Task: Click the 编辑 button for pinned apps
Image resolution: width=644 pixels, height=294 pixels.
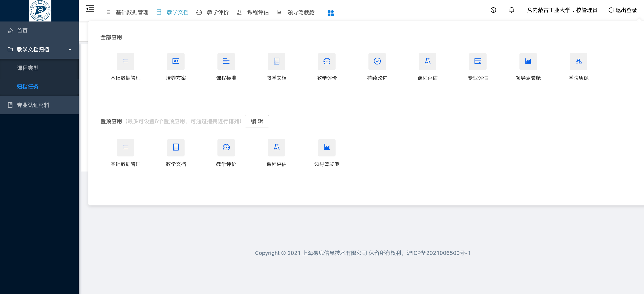Action: coord(257,121)
